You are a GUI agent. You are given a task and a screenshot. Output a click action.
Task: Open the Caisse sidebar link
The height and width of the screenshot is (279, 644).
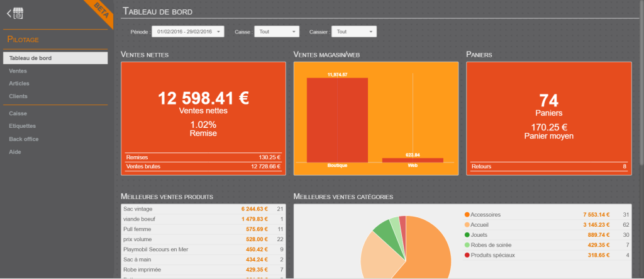tap(18, 113)
